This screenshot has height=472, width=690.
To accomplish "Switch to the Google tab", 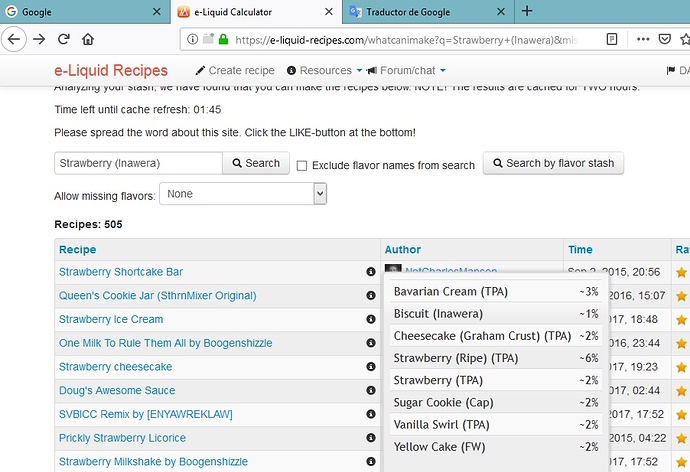I will pyautogui.click(x=84, y=12).
